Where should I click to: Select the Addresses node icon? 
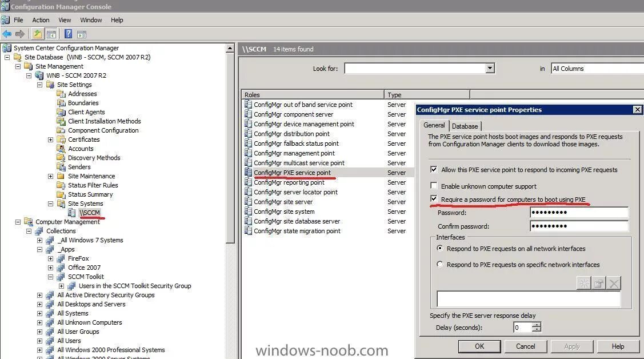click(61, 94)
